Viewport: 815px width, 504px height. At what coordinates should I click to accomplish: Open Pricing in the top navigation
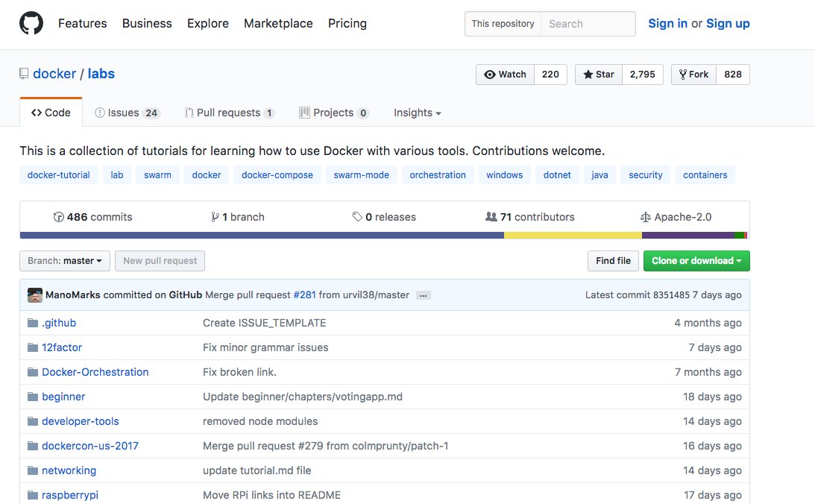tap(347, 23)
